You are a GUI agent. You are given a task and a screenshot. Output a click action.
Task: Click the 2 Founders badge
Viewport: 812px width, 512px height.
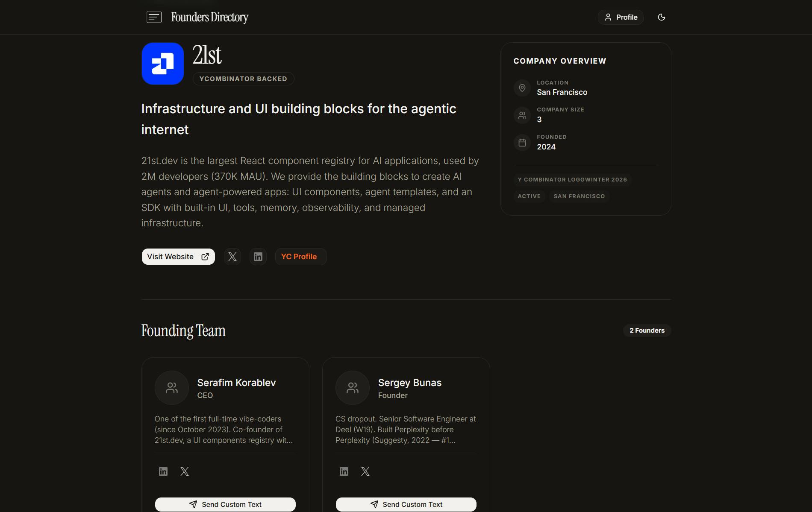coord(647,331)
